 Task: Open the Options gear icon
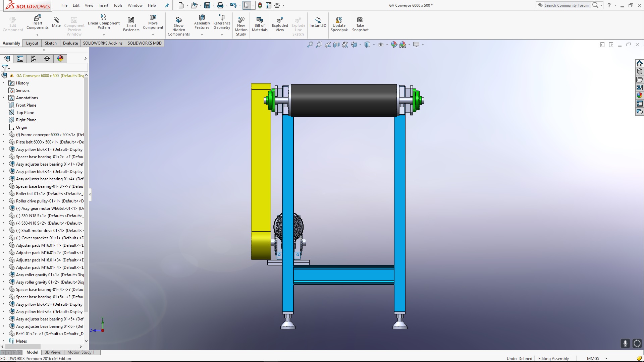pos(277,5)
